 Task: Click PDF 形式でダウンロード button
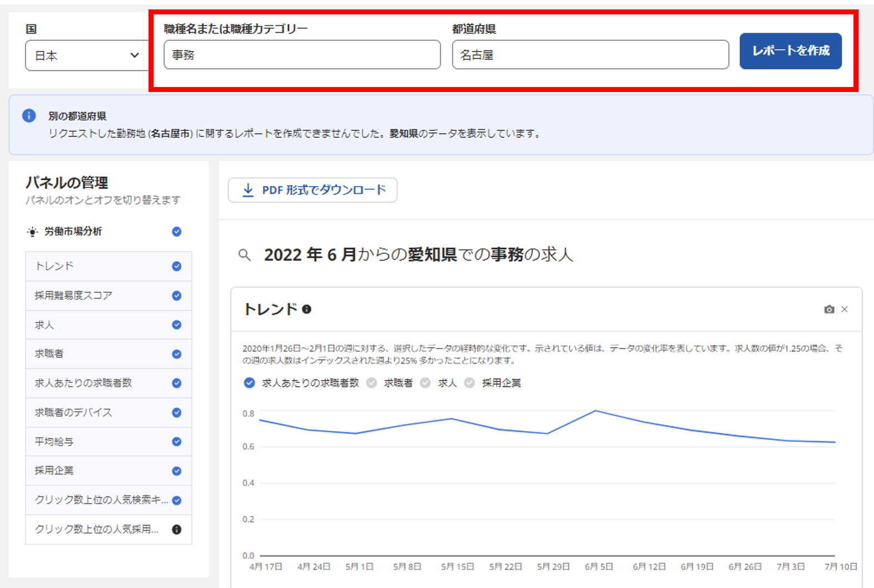pyautogui.click(x=313, y=190)
